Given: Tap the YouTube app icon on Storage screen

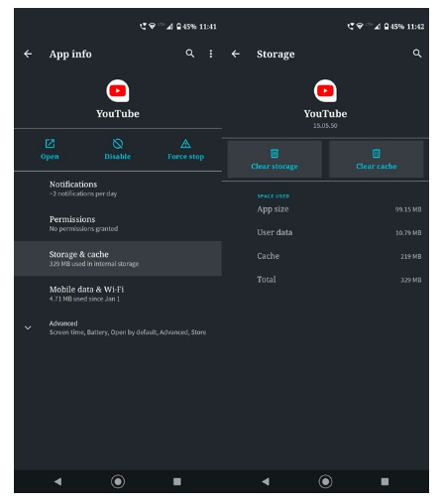Looking at the screenshot, I should coord(325,91).
